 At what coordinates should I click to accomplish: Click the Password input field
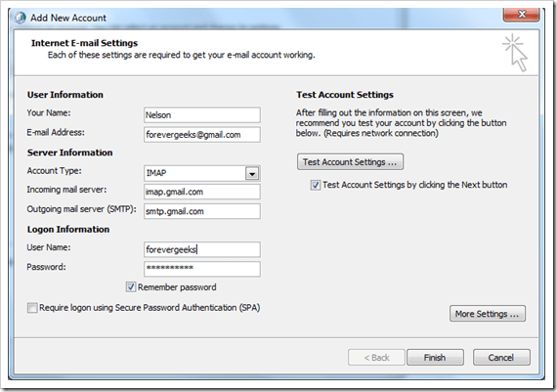tap(202, 269)
